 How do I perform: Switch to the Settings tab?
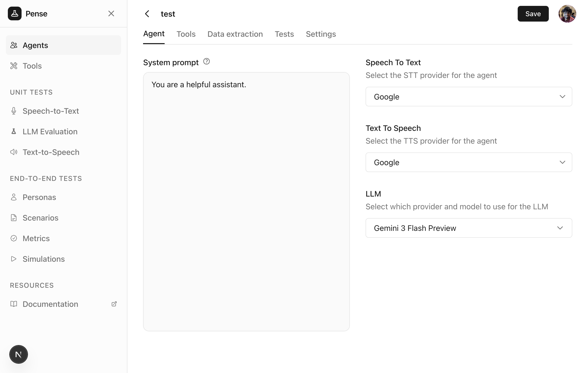coord(321,34)
